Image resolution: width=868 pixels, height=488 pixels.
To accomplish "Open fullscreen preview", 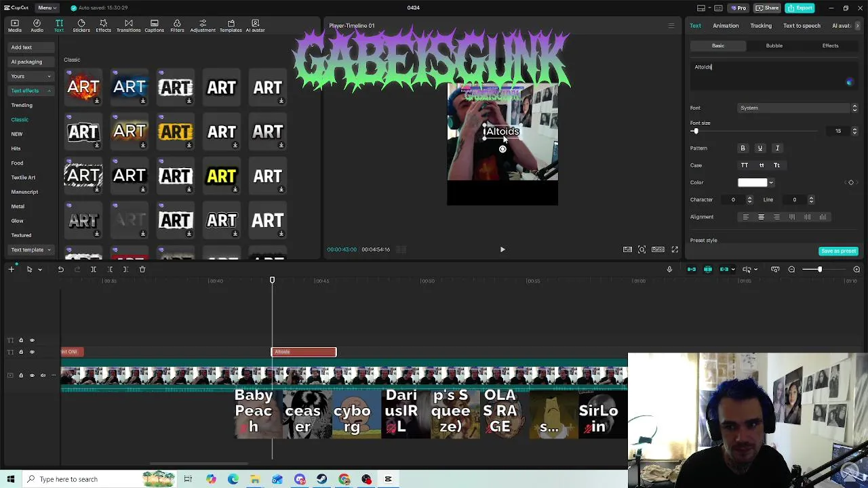I will click(675, 249).
